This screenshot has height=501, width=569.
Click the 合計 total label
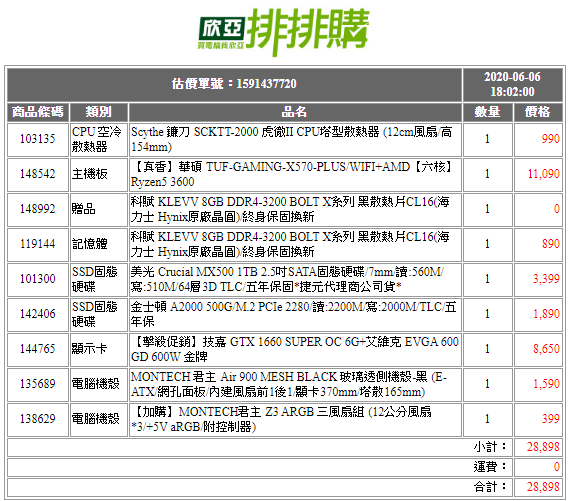click(490, 487)
